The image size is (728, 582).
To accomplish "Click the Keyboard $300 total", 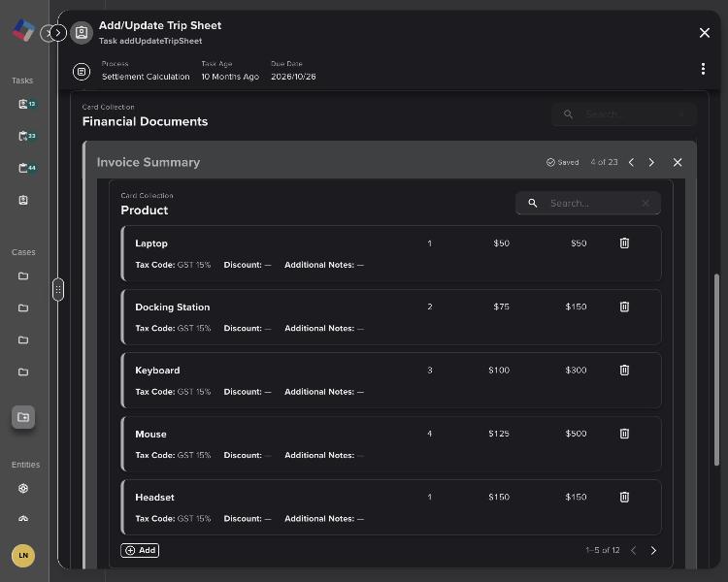I will (576, 371).
